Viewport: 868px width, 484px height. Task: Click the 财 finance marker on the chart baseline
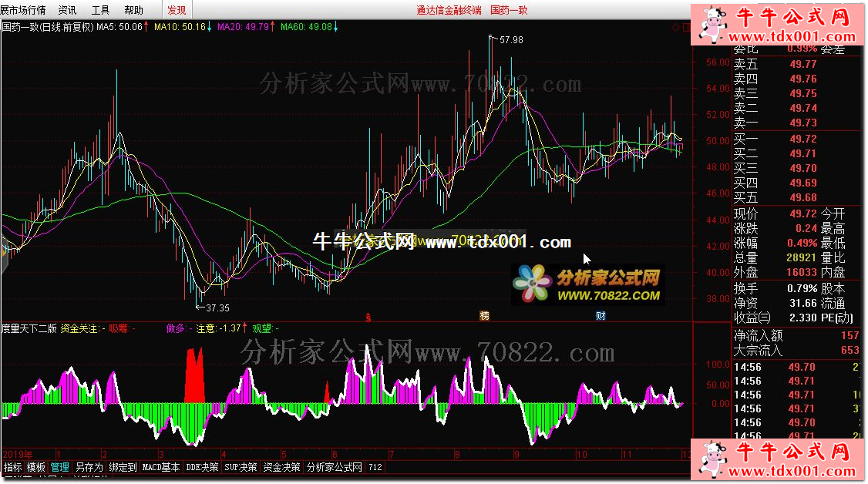601,316
